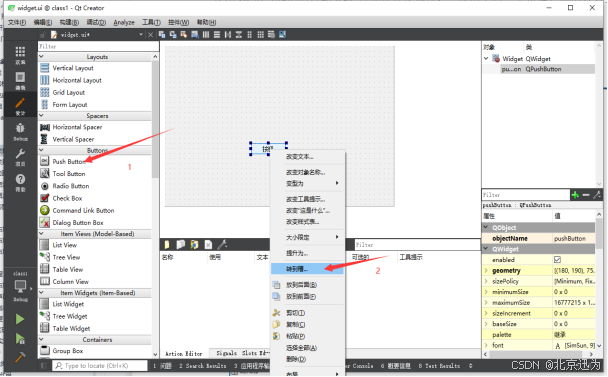This screenshot has width=608, height=377.
Task: Choose 改变样式表... in the context menu
Action: (x=307, y=222)
